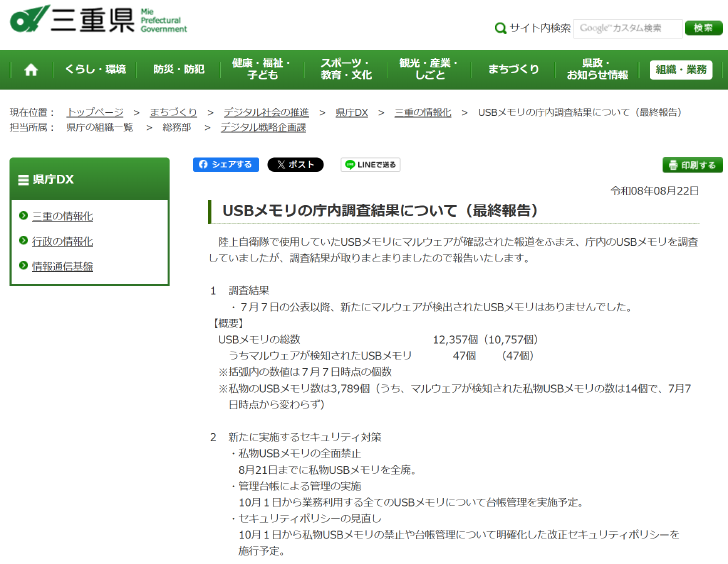Open the sidebar 三重の情報化 link
This screenshot has width=728, height=564.
[x=62, y=216]
